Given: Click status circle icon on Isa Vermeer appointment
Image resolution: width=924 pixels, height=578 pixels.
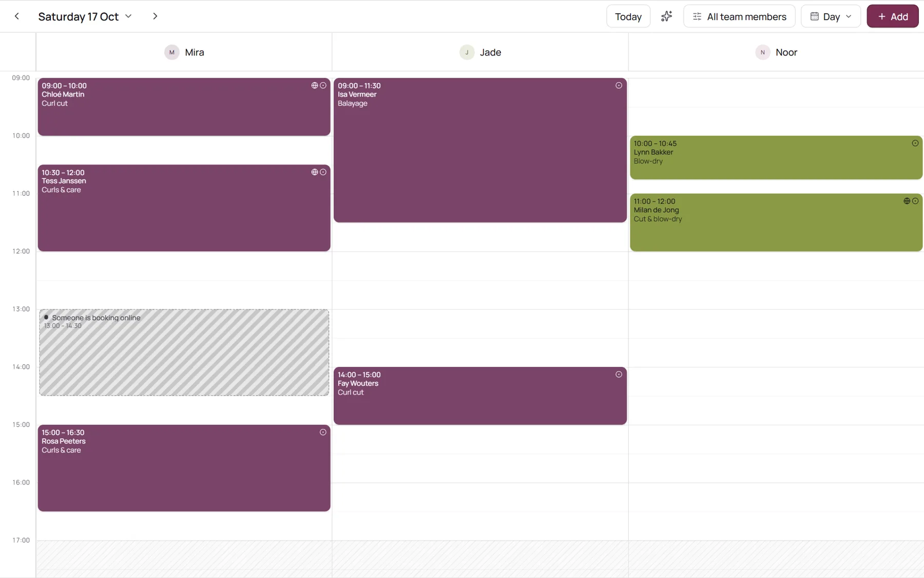Looking at the screenshot, I should pos(619,86).
